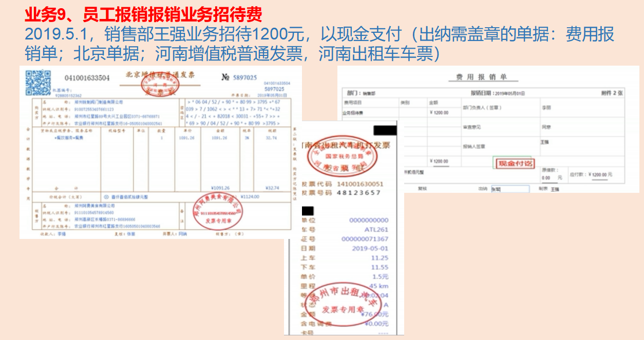
Task: Click the department head name 李丽
Action: click(x=545, y=108)
